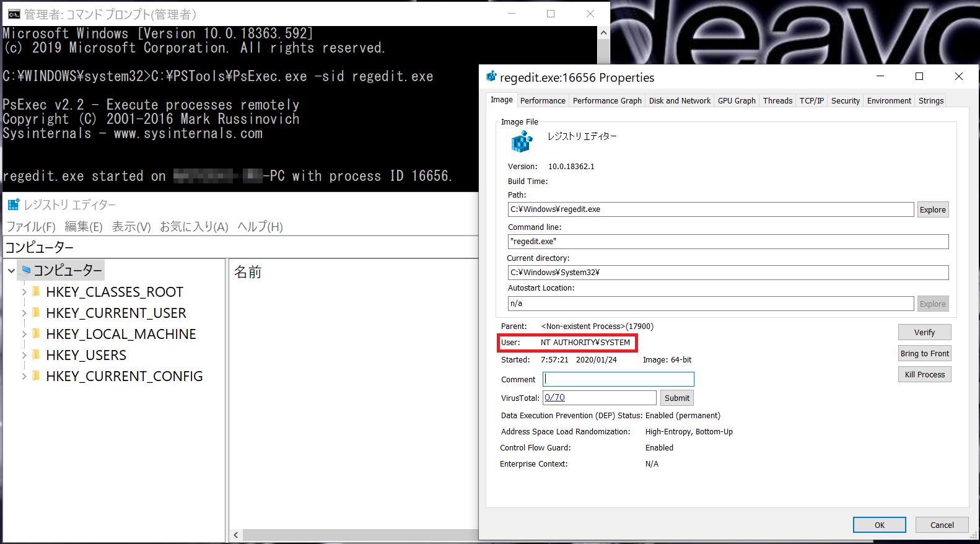Open the 0/70 VirusTotal result link
980x544 pixels.
554,397
